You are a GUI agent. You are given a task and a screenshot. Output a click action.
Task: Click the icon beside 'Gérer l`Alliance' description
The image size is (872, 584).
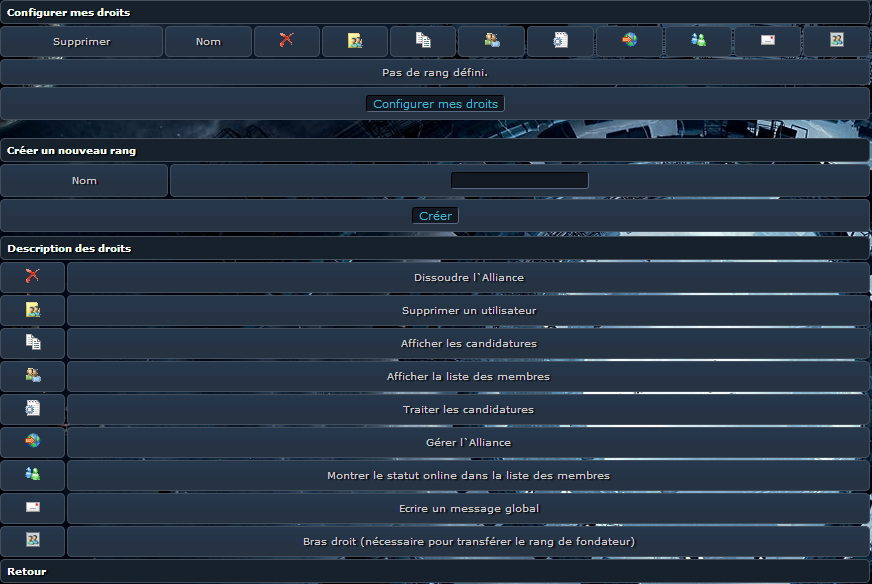[x=33, y=442]
